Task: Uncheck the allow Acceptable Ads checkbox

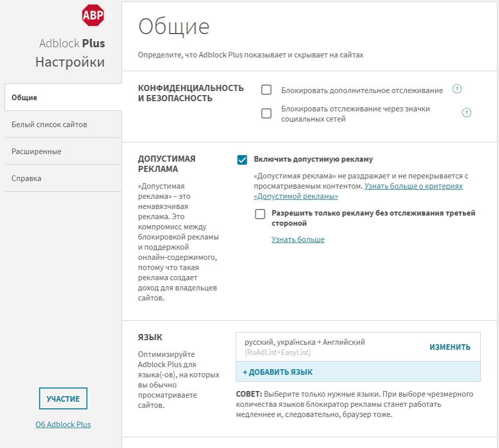Action: point(242,160)
